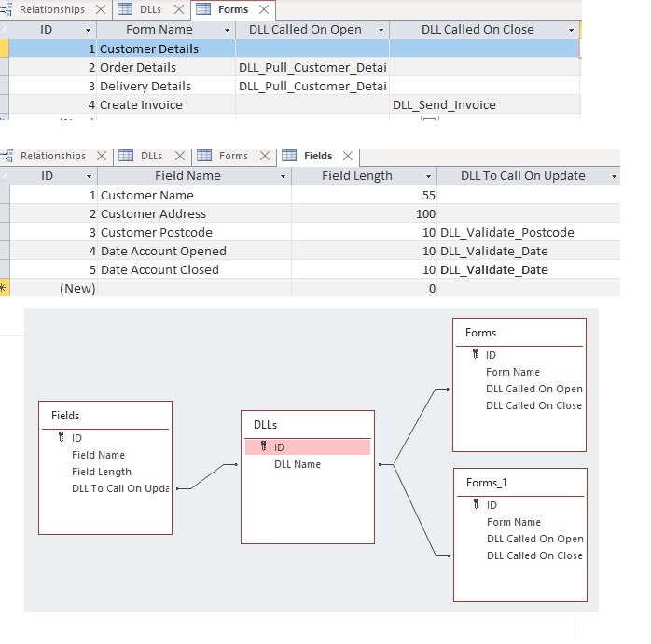Close the active Forms tab

(264, 9)
